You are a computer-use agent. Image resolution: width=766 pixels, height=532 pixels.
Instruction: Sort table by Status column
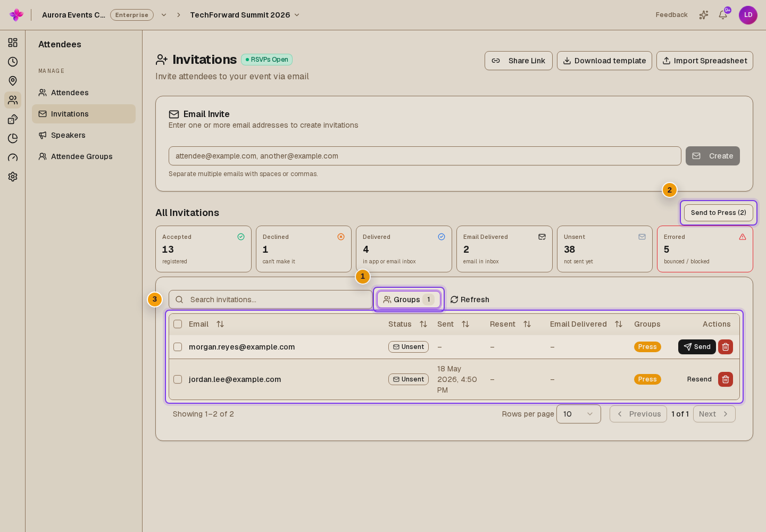(x=423, y=324)
